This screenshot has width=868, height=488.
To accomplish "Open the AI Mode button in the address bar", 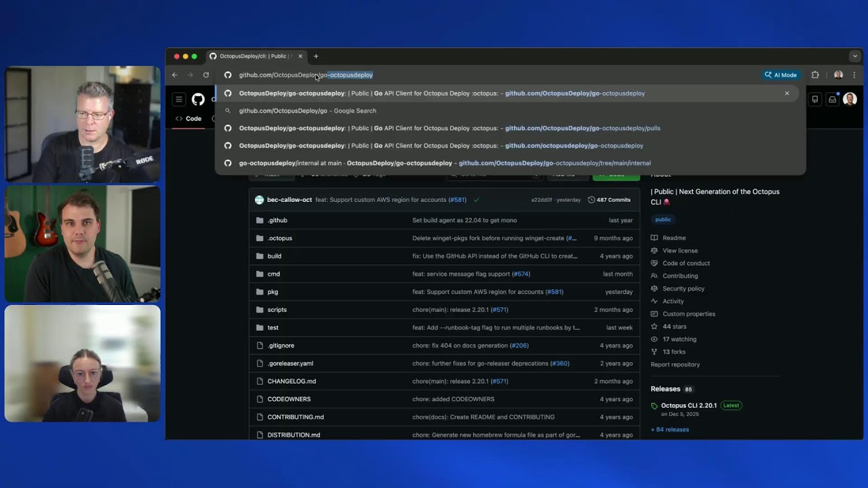I will click(x=781, y=75).
